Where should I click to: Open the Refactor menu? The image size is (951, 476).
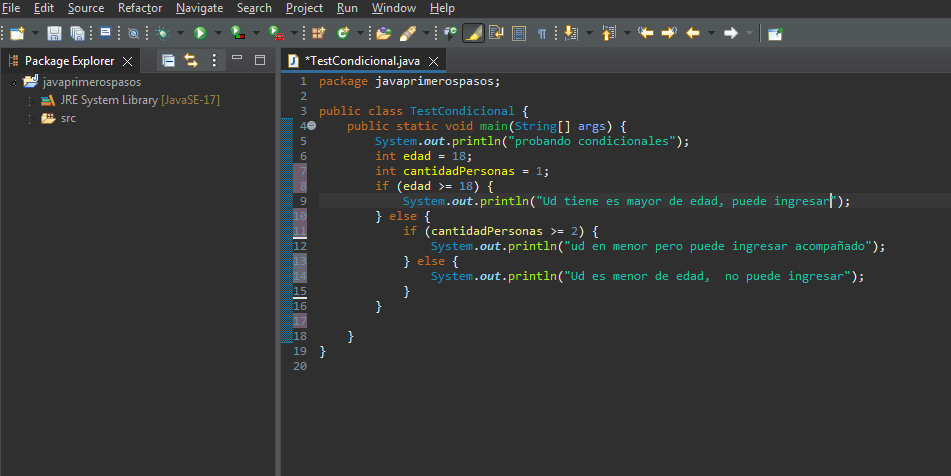tap(140, 8)
